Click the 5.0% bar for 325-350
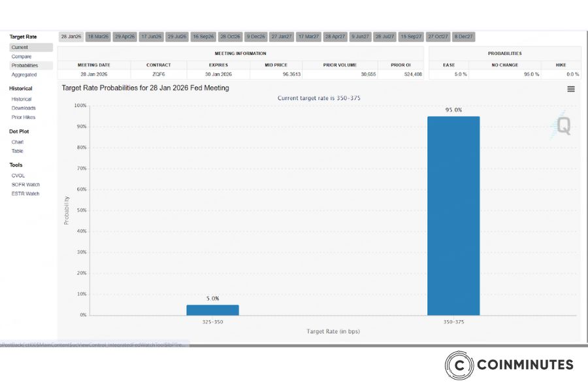This screenshot has width=588, height=392. click(x=212, y=310)
